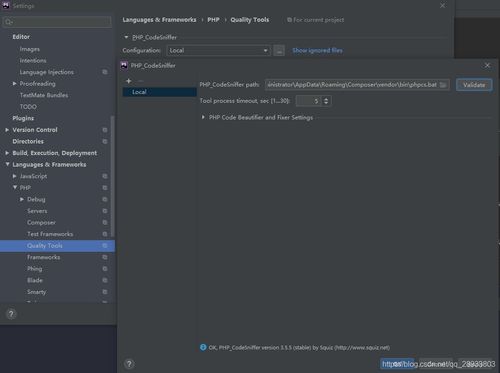Select Language Injections in settings tree
Screen dimensions: 500x373
pos(47,72)
